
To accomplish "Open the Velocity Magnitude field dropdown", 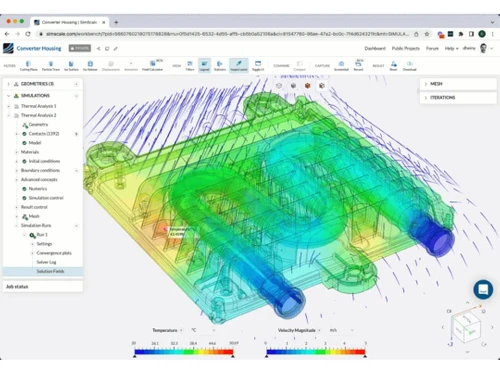I will [299, 330].
